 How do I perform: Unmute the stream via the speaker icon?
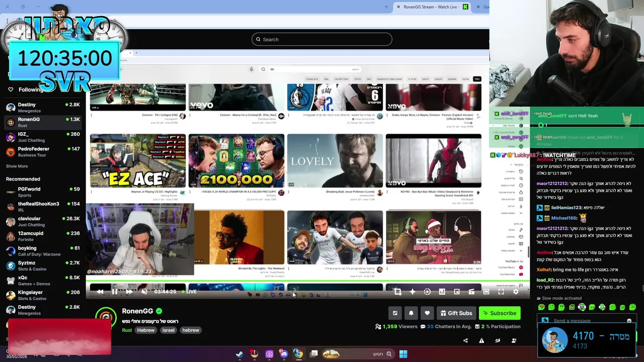[x=144, y=292]
